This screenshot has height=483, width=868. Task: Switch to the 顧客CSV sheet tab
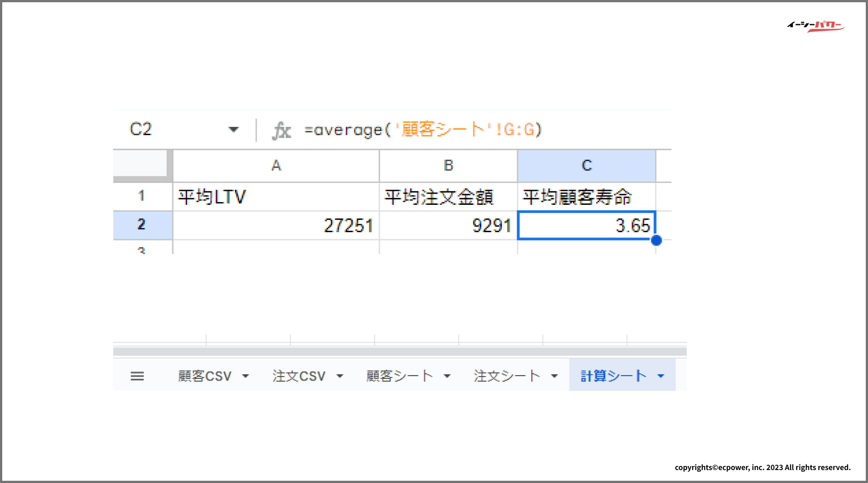205,376
